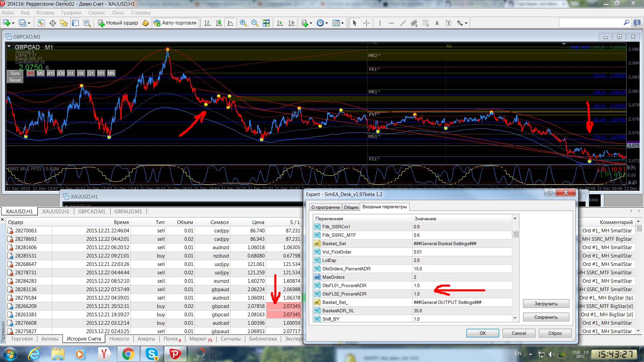Image resolution: width=644 pixels, height=362 pixels.
Task: Click the zoom in magnifier icon
Action: 243,23
